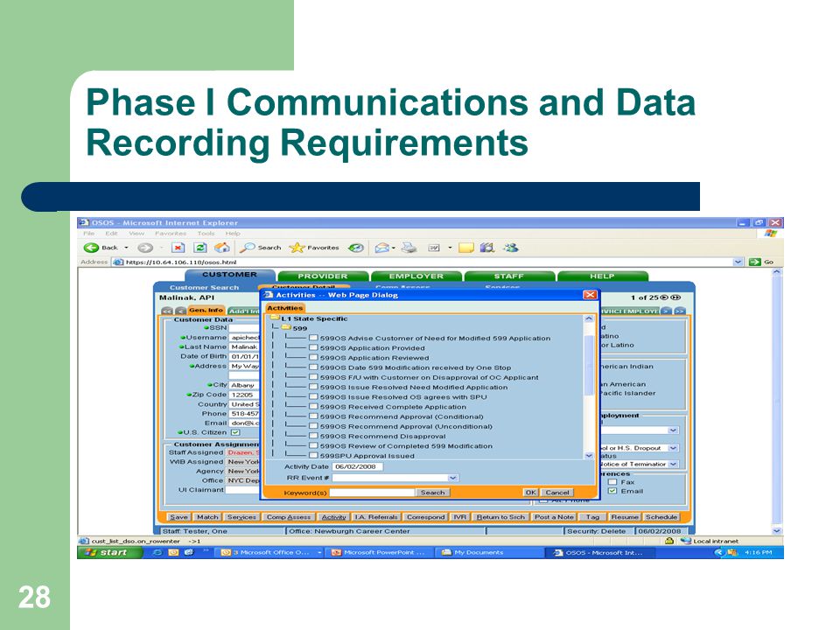
Task: Click the Go arrow beside address bar
Action: pyautogui.click(x=755, y=262)
